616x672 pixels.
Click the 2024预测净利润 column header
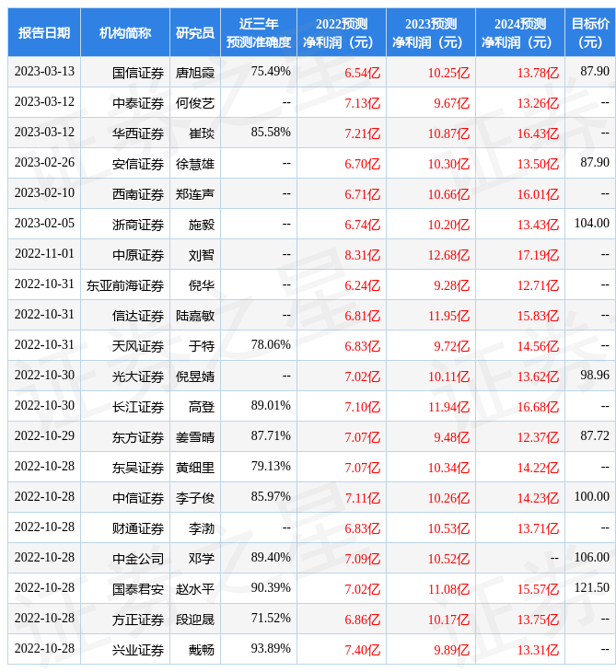click(519, 33)
